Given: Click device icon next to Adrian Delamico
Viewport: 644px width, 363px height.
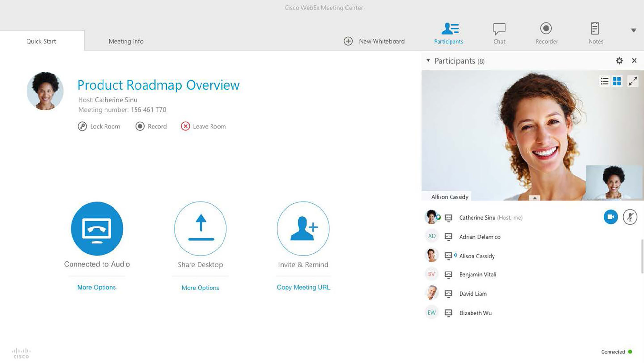Looking at the screenshot, I should click(x=448, y=237).
